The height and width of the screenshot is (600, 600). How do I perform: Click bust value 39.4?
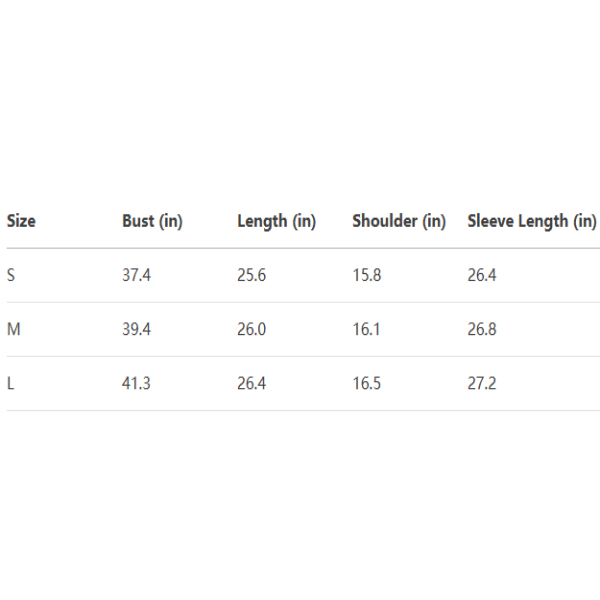[x=136, y=329]
